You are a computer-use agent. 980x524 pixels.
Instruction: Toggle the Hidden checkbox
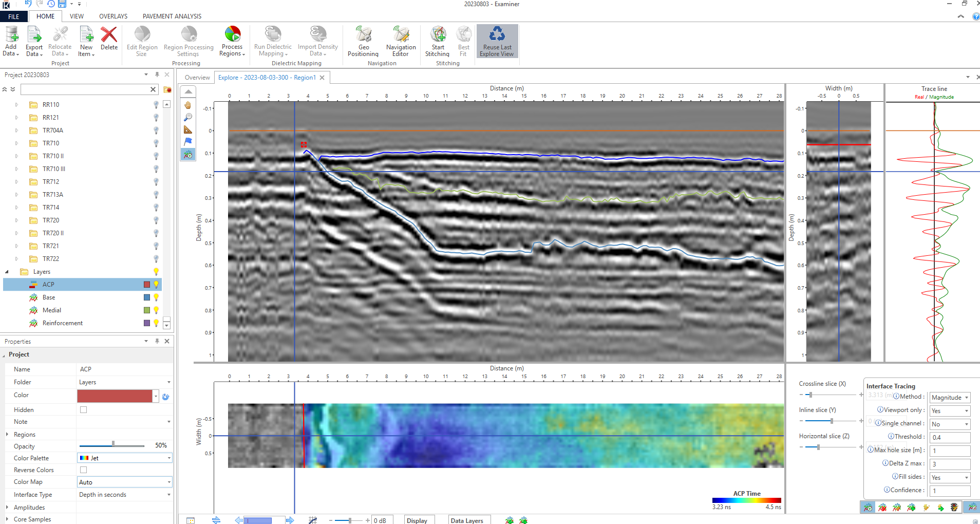coord(84,410)
